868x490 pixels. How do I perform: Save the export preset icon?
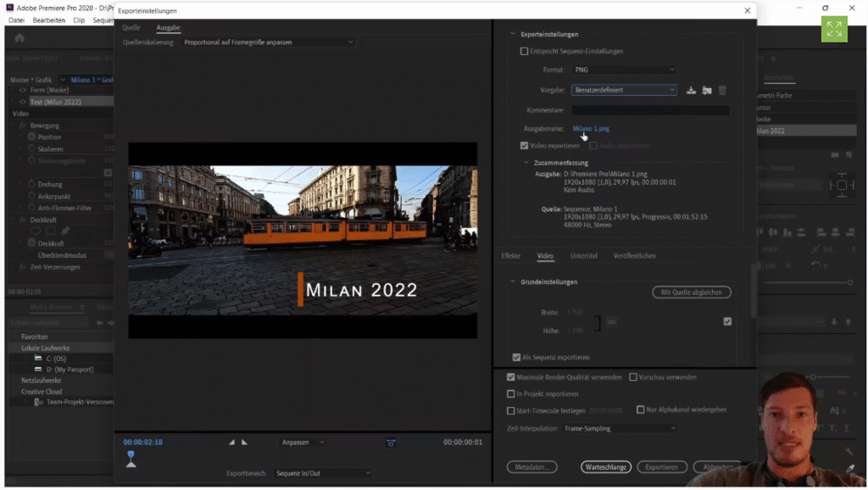tap(691, 90)
